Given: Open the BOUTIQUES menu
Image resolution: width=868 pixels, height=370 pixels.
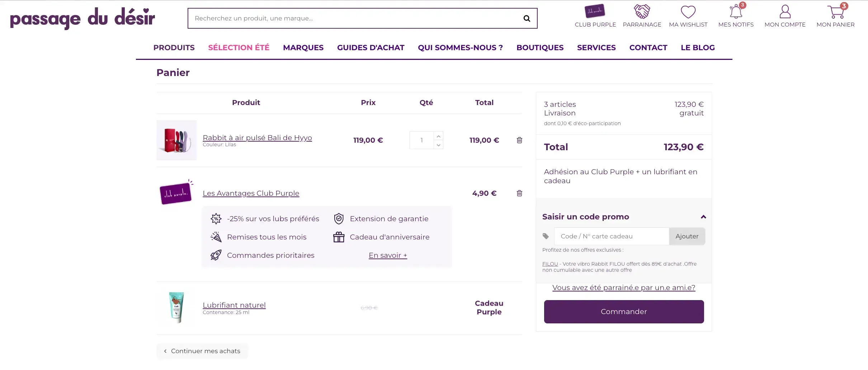Looking at the screenshot, I should click(540, 48).
